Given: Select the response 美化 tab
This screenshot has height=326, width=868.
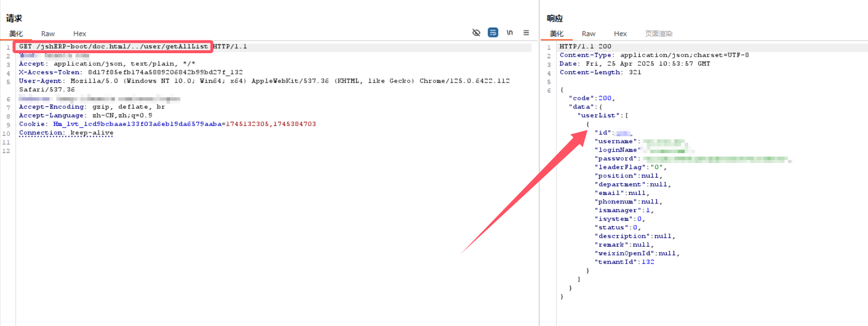Looking at the screenshot, I should click(557, 33).
